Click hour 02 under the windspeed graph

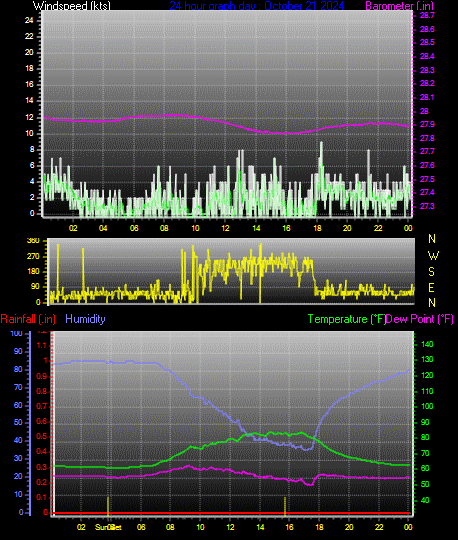[73, 228]
